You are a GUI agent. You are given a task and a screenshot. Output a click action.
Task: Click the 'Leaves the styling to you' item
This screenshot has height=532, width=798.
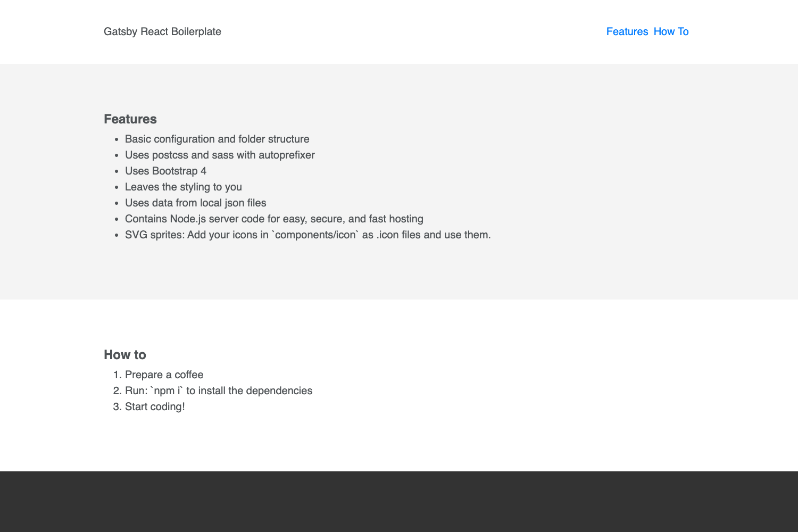(x=184, y=187)
